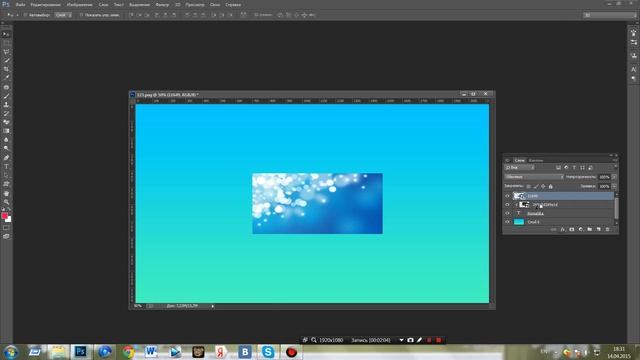Open document status bar info arrow
This screenshot has height=360, width=640.
(x=213, y=306)
